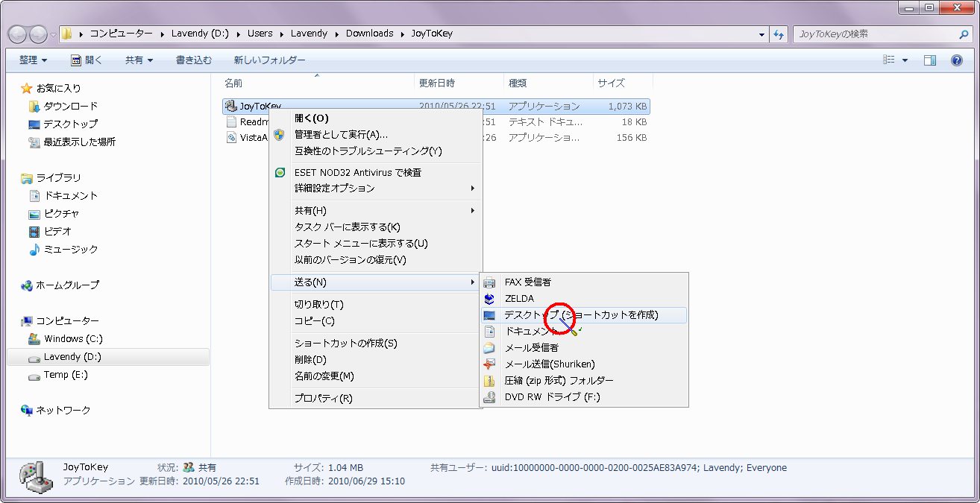Sort by the 更新日時 column header
The height and width of the screenshot is (503, 980).
[x=459, y=83]
